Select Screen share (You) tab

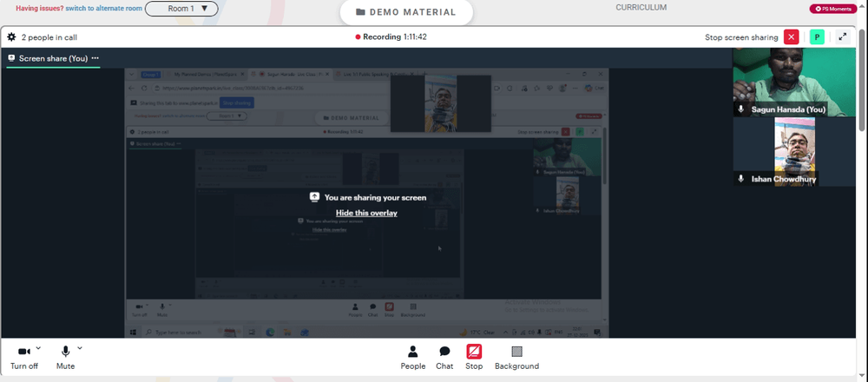click(53, 58)
